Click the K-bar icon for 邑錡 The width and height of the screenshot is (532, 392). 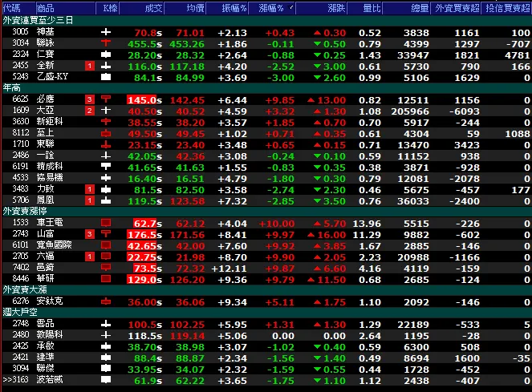click(x=106, y=268)
